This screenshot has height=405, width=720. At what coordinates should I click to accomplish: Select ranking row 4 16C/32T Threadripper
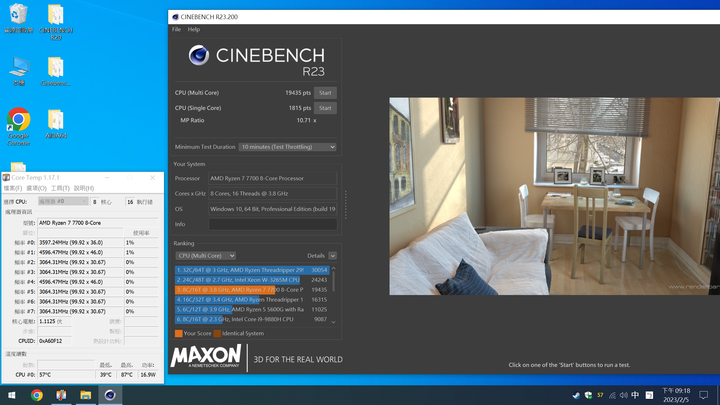tap(252, 299)
